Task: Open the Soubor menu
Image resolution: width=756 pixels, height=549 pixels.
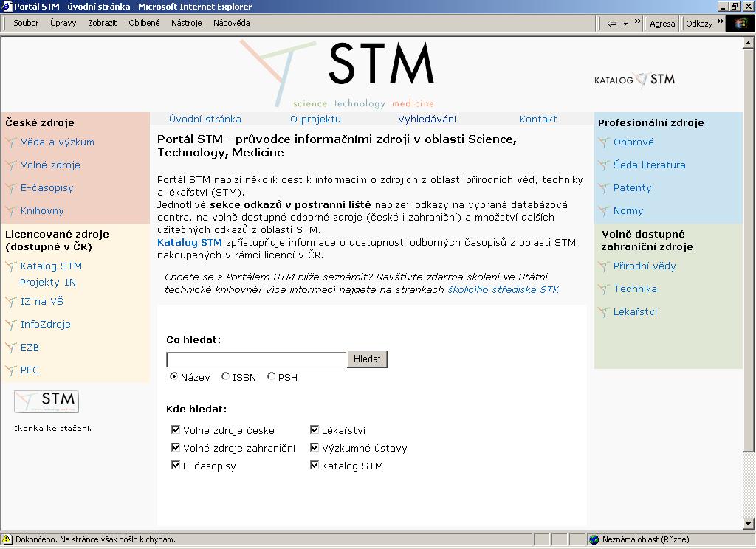Action: coord(26,23)
